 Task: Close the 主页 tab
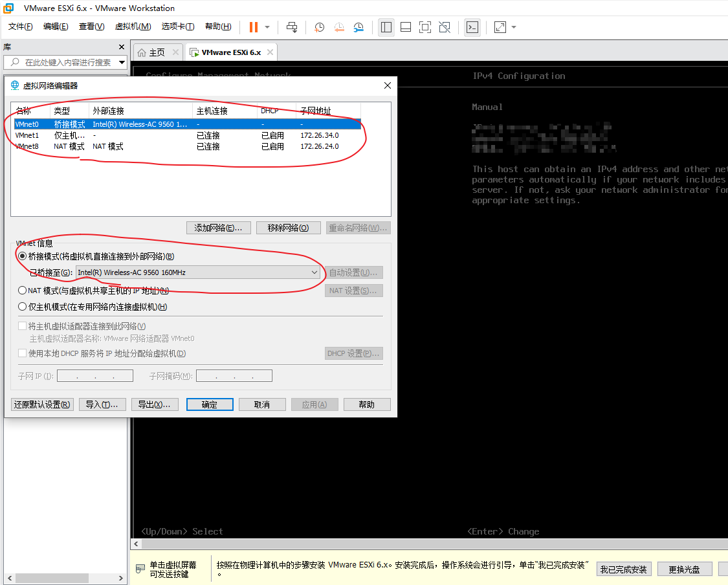(175, 52)
